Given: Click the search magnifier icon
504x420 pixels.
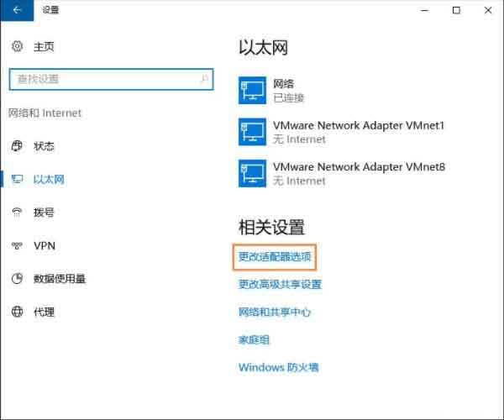Looking at the screenshot, I should point(204,79).
